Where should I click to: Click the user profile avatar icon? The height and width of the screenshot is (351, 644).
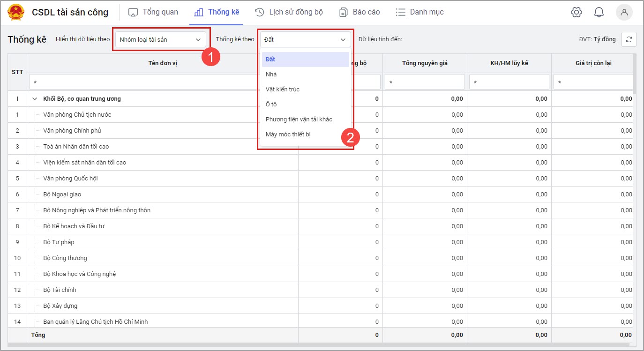click(624, 13)
